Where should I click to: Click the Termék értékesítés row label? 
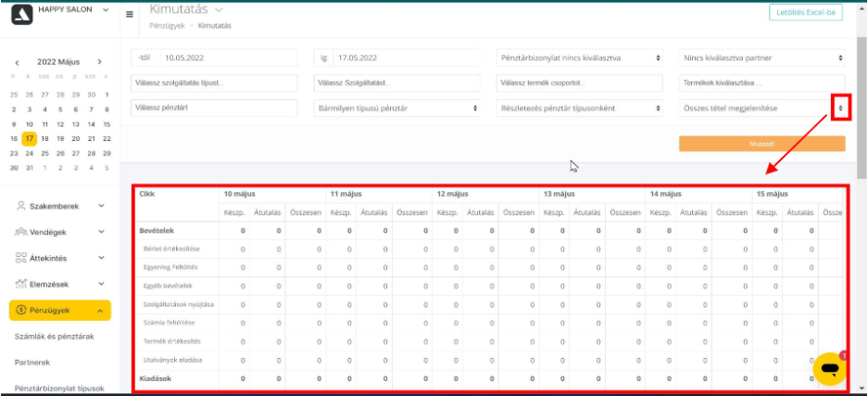[171, 341]
